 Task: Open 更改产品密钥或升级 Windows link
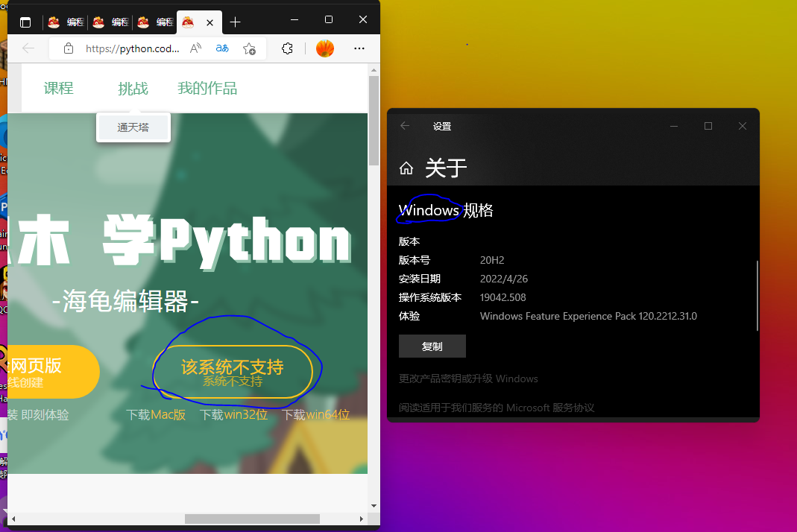click(468, 379)
